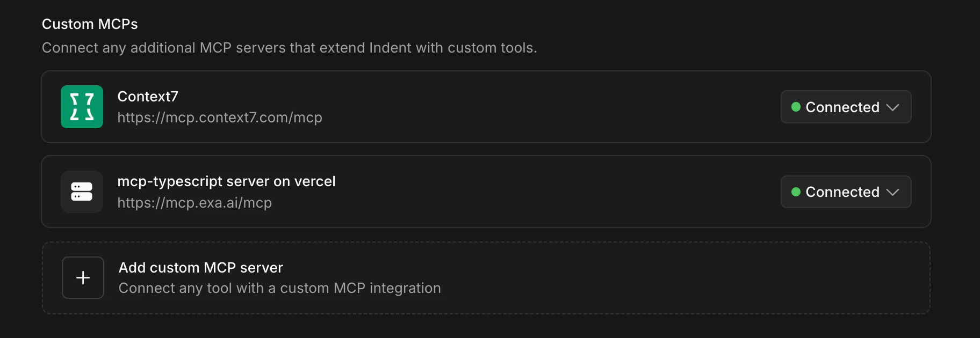Select the Context7 server card
The image size is (980, 338).
point(486,107)
